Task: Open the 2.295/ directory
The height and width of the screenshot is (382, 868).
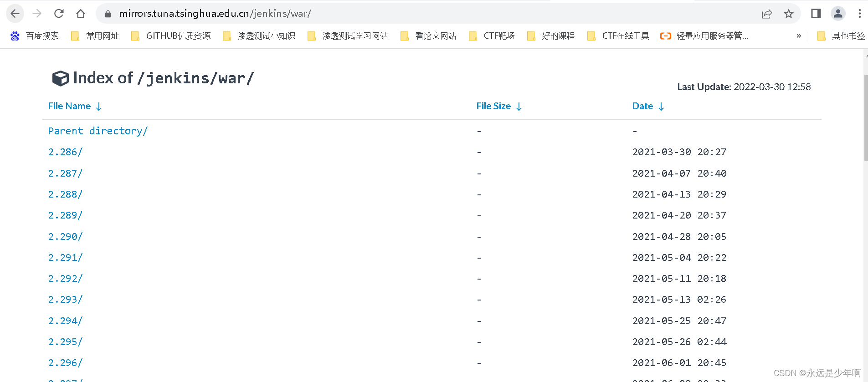Action: (x=66, y=342)
